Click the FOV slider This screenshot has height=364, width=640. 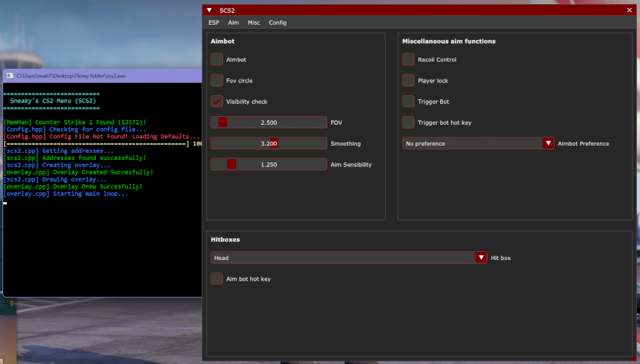click(269, 122)
